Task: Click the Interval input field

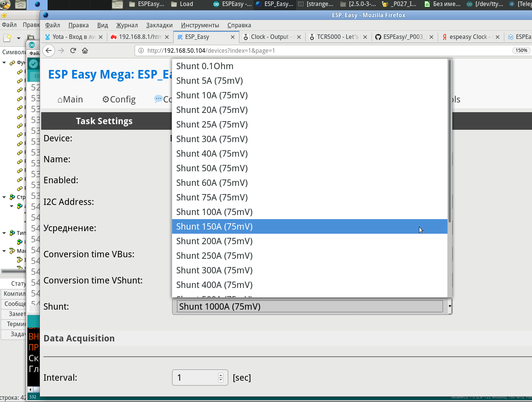Action: pos(195,378)
